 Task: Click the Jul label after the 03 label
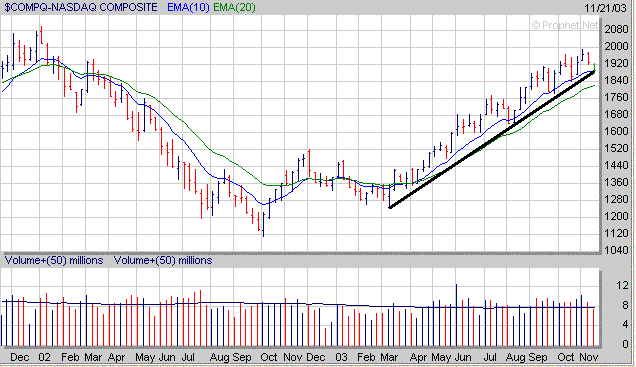(x=490, y=357)
